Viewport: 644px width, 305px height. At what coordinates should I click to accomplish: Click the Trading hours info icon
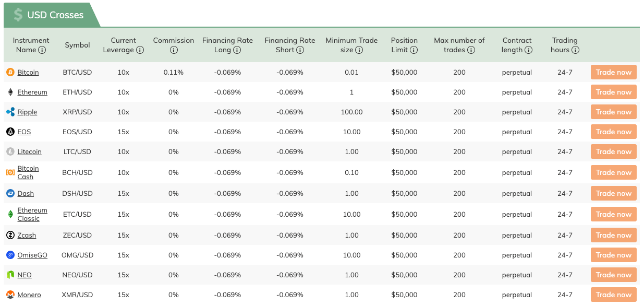pos(575,50)
